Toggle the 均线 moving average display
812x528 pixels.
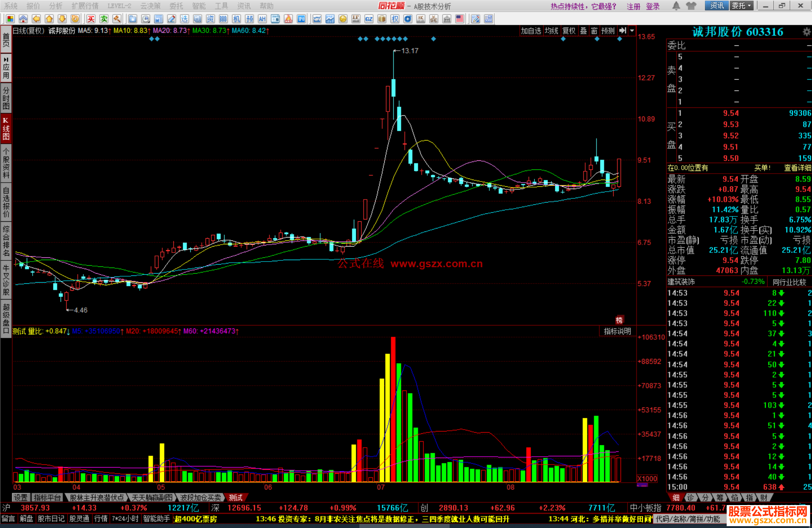pyautogui.click(x=551, y=31)
